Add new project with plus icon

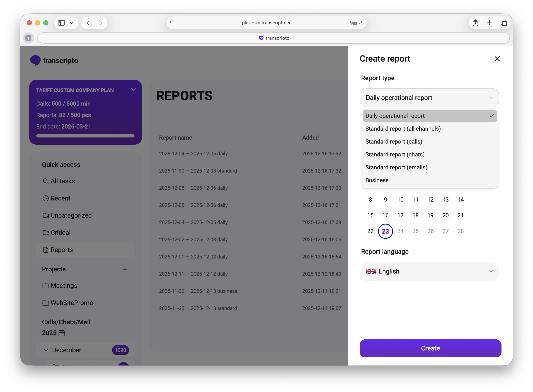(125, 269)
